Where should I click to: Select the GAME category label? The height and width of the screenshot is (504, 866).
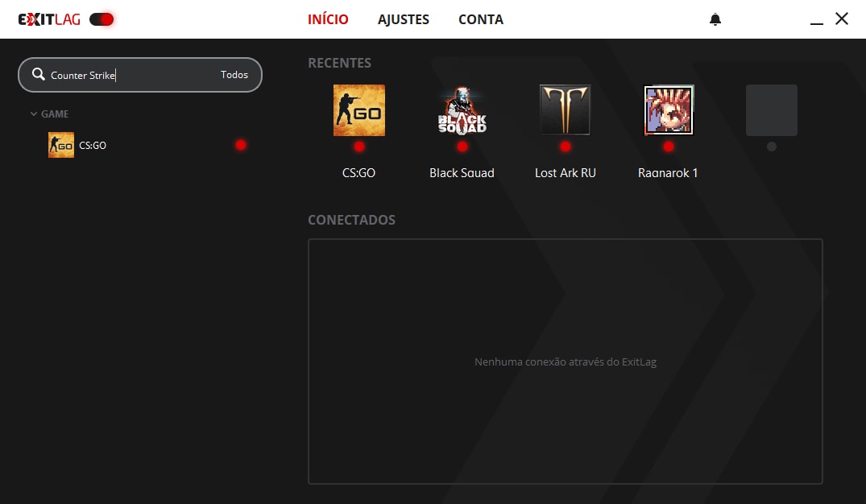(x=55, y=114)
